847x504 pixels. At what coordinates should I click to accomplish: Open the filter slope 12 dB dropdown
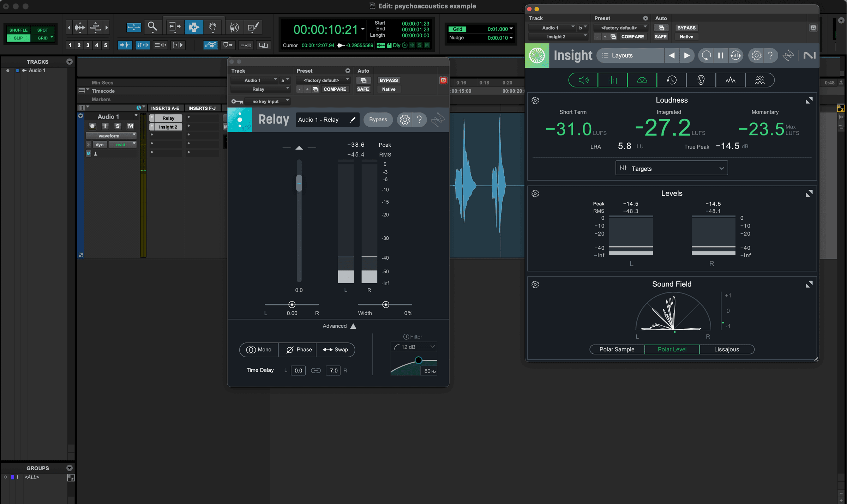tap(414, 347)
